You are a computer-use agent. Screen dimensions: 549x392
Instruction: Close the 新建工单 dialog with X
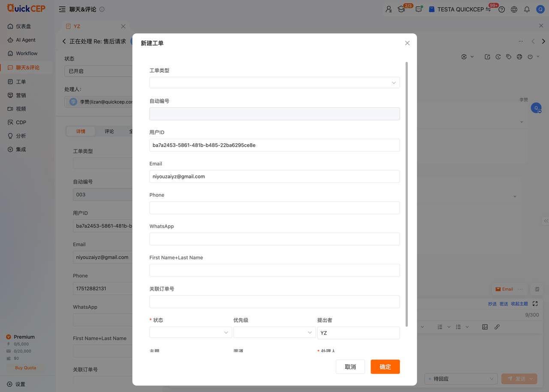coord(407,43)
